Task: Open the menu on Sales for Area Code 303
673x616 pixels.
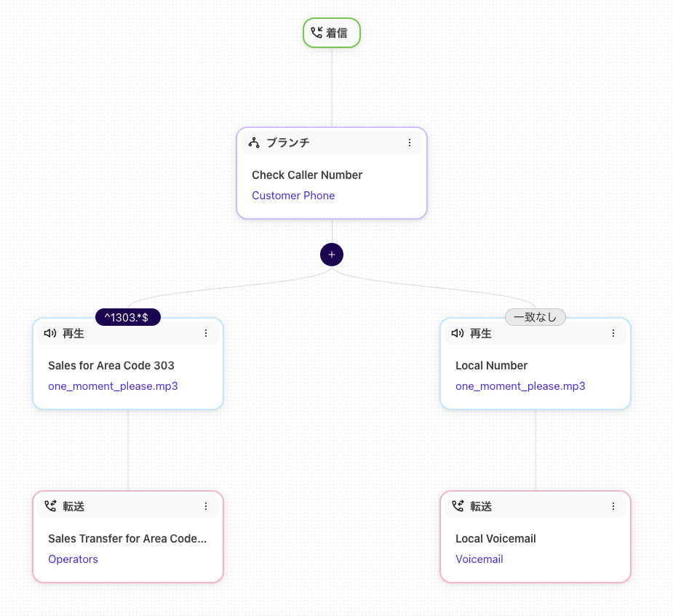Action: tap(206, 332)
